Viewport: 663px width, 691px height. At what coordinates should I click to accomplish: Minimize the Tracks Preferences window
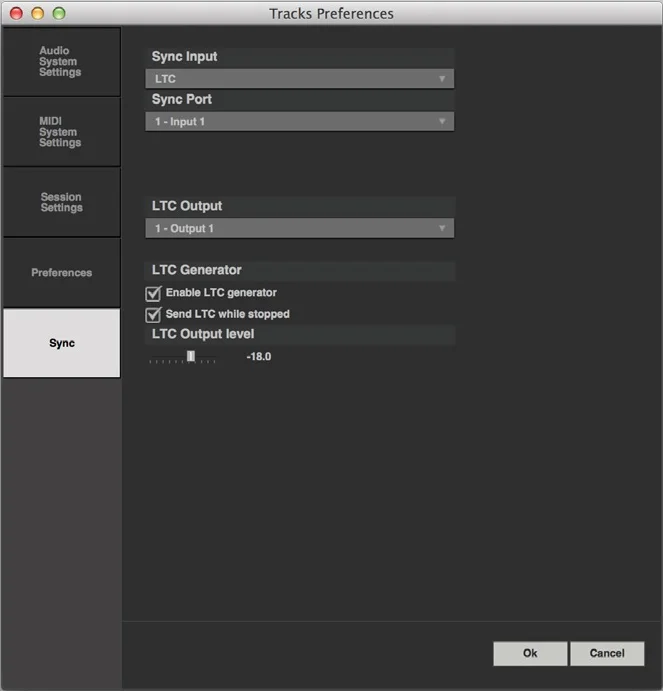click(38, 14)
